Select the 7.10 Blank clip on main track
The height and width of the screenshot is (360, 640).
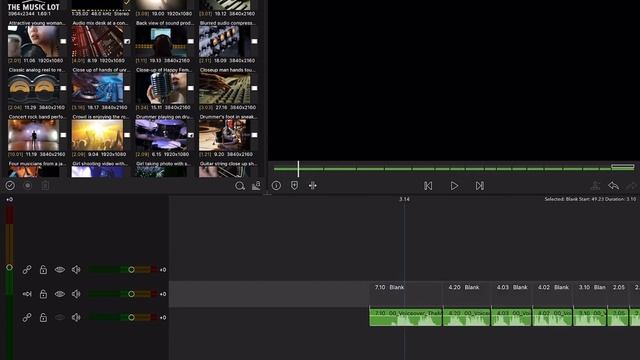click(406, 294)
